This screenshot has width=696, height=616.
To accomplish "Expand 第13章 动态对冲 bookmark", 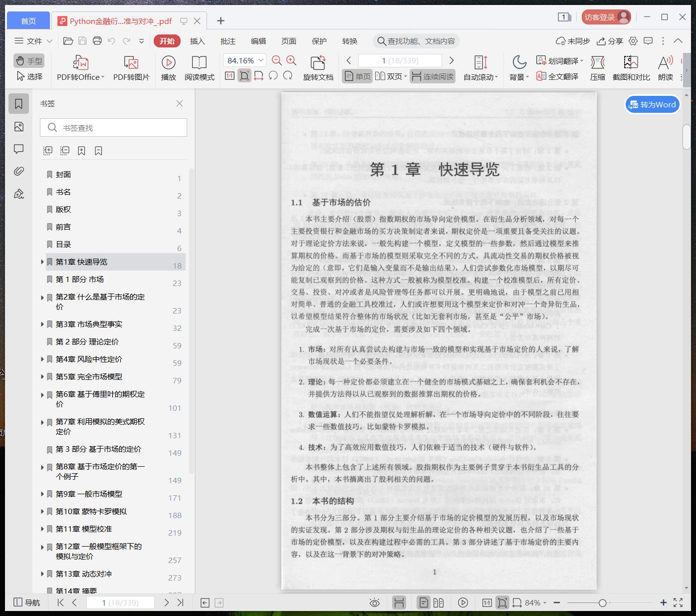I will [42, 574].
